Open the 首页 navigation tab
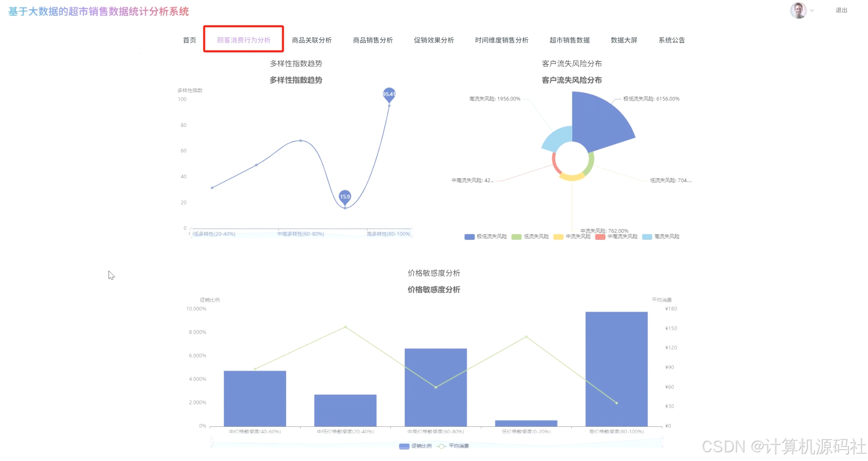This screenshot has width=868, height=461. tap(189, 40)
